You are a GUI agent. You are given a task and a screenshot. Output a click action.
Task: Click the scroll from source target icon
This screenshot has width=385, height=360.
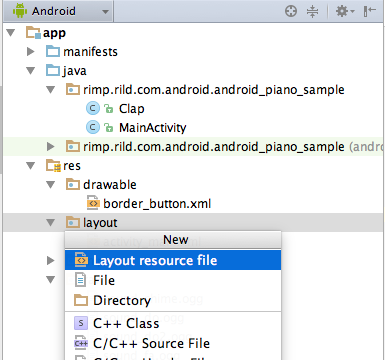291,11
